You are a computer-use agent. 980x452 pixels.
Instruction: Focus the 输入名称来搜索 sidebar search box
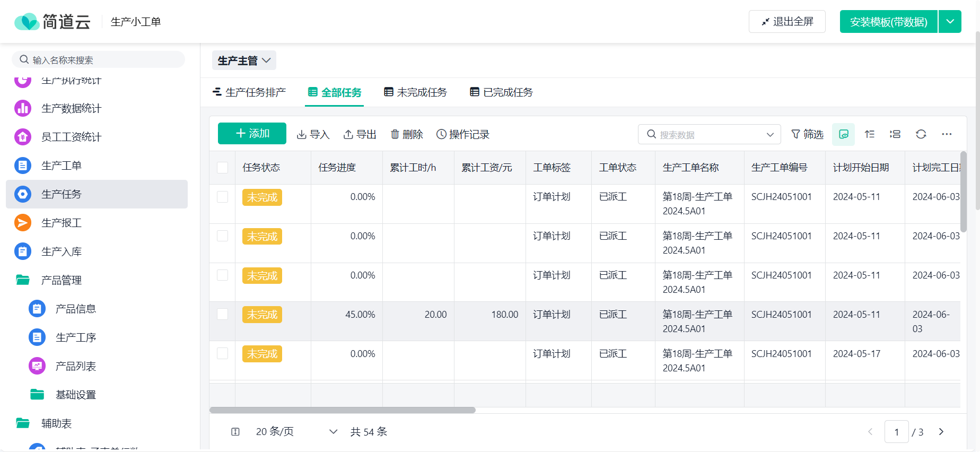99,59
